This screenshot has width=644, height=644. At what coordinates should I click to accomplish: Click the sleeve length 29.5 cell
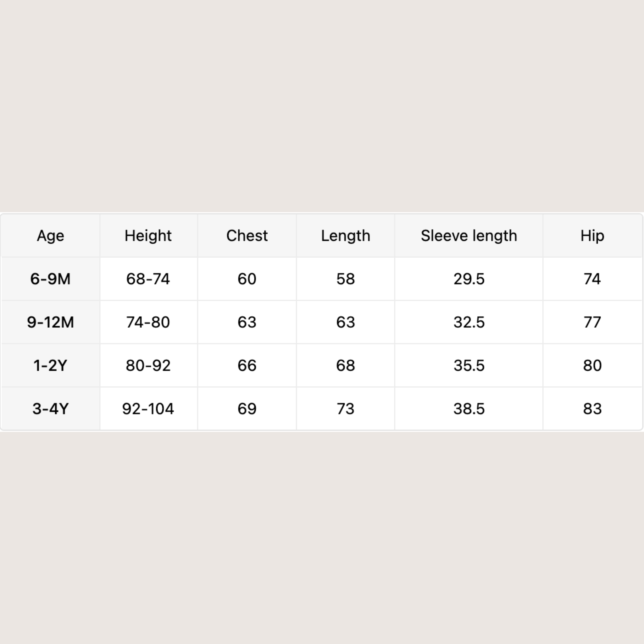point(469,279)
